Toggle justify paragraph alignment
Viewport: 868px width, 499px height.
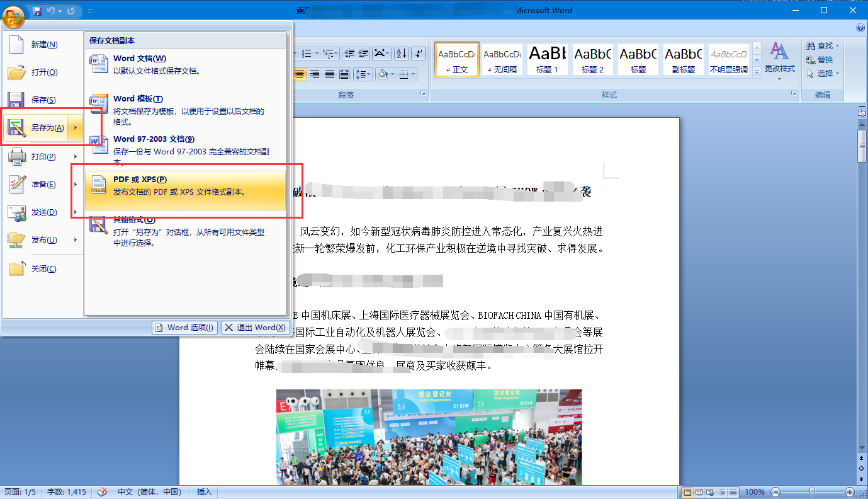point(329,74)
